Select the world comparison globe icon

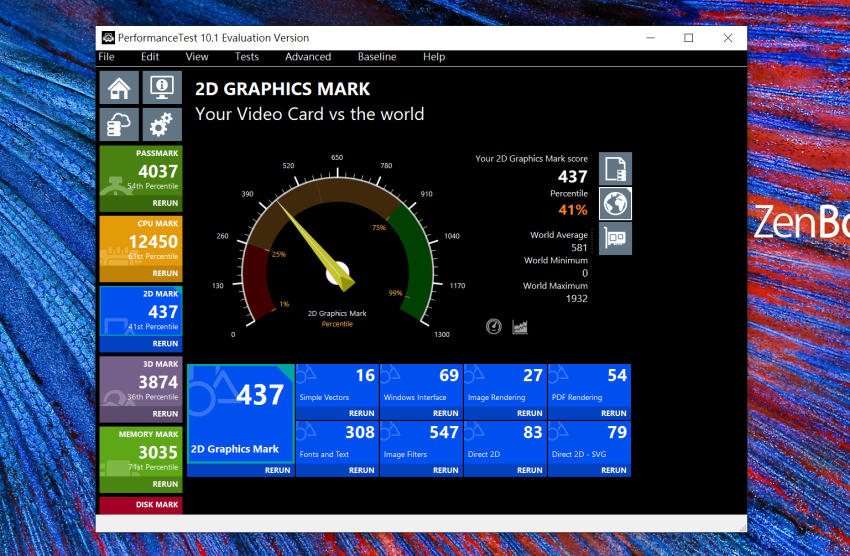point(615,204)
